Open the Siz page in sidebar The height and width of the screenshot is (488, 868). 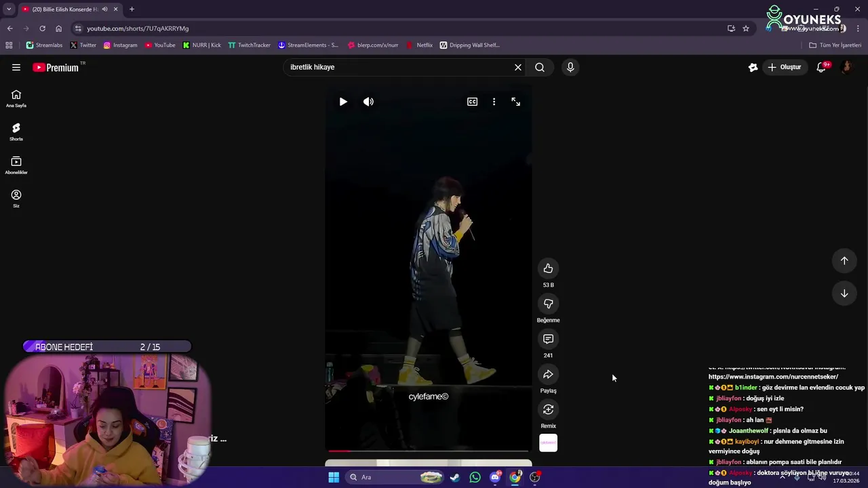click(x=16, y=199)
